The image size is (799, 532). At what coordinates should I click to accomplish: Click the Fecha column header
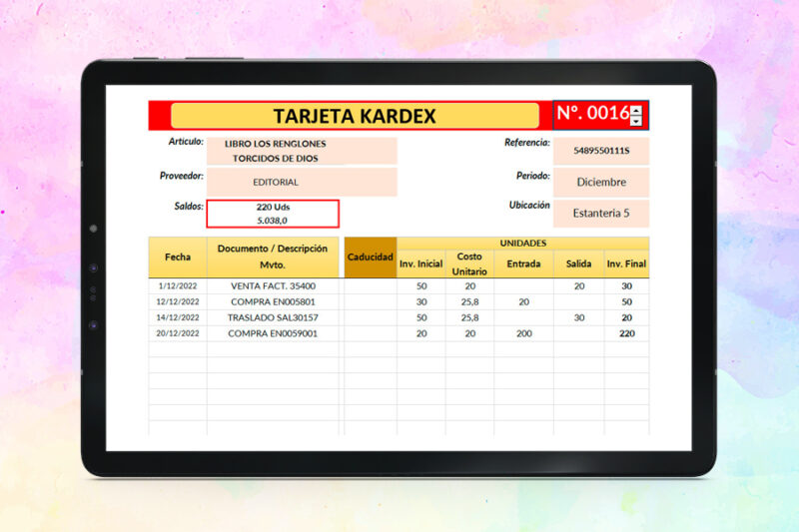click(x=178, y=258)
